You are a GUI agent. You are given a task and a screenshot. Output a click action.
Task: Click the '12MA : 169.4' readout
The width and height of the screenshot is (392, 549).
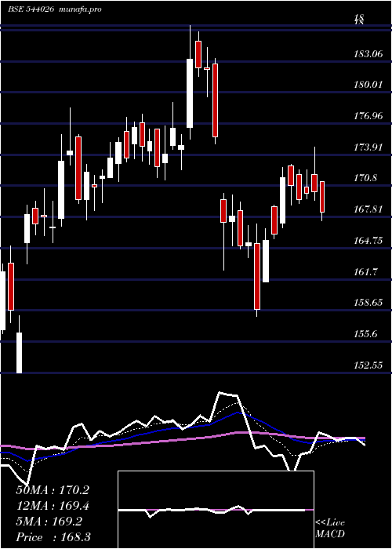pos(53,506)
